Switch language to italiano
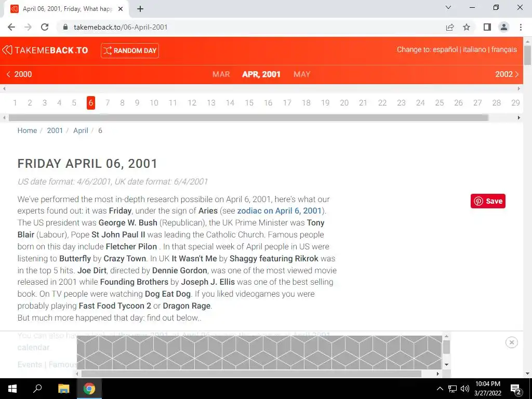Image resolution: width=532 pixels, height=399 pixels. (474, 49)
